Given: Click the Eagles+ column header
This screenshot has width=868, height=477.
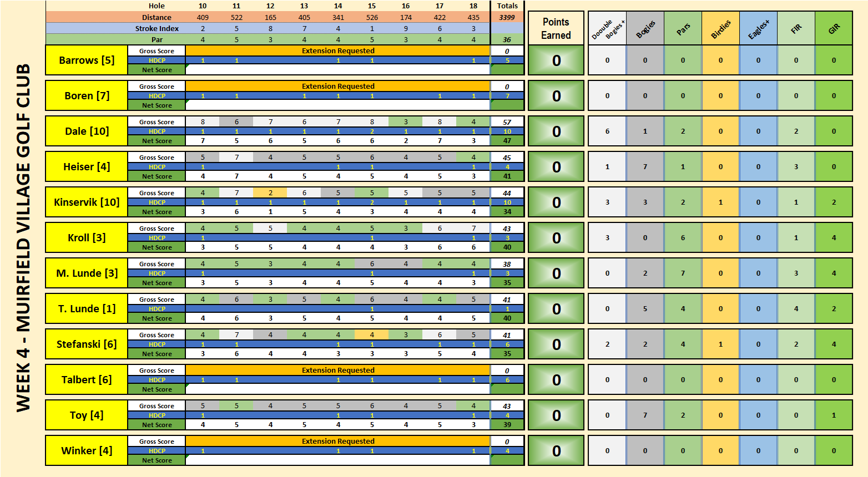Looking at the screenshot, I should pyautogui.click(x=758, y=28).
